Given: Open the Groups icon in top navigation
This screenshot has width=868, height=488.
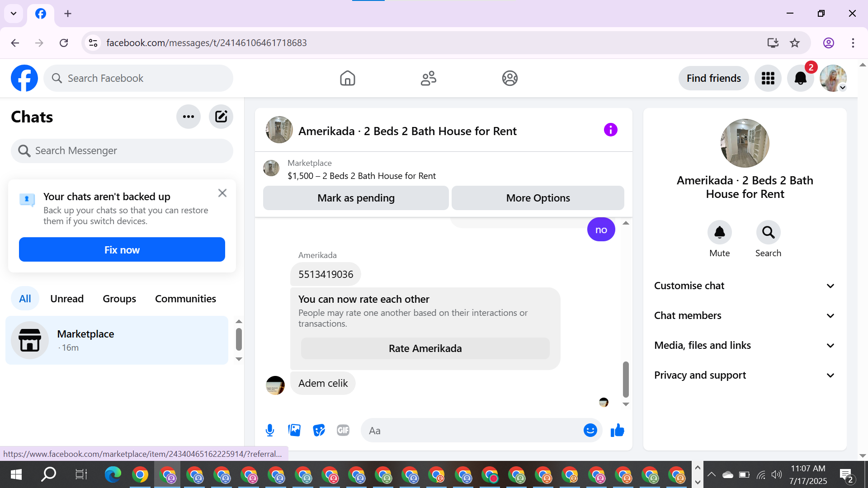Looking at the screenshot, I should [509, 78].
